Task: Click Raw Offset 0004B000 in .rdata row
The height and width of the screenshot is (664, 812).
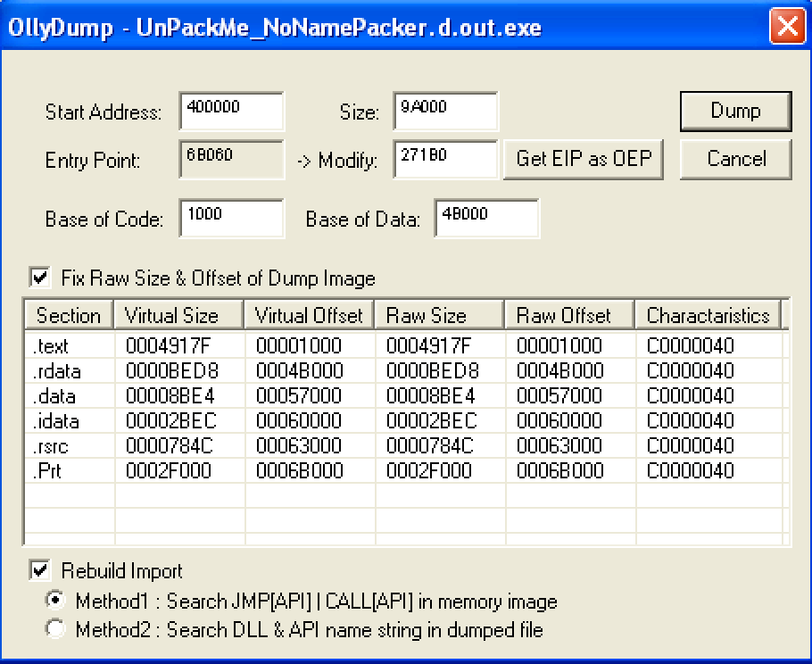Action: click(x=560, y=370)
